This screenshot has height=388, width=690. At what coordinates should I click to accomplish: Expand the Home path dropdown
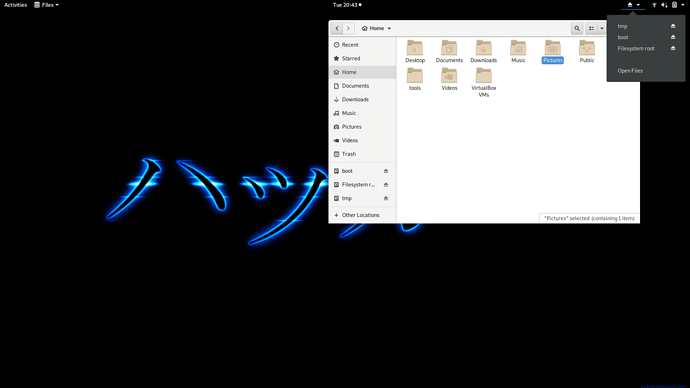(376, 29)
